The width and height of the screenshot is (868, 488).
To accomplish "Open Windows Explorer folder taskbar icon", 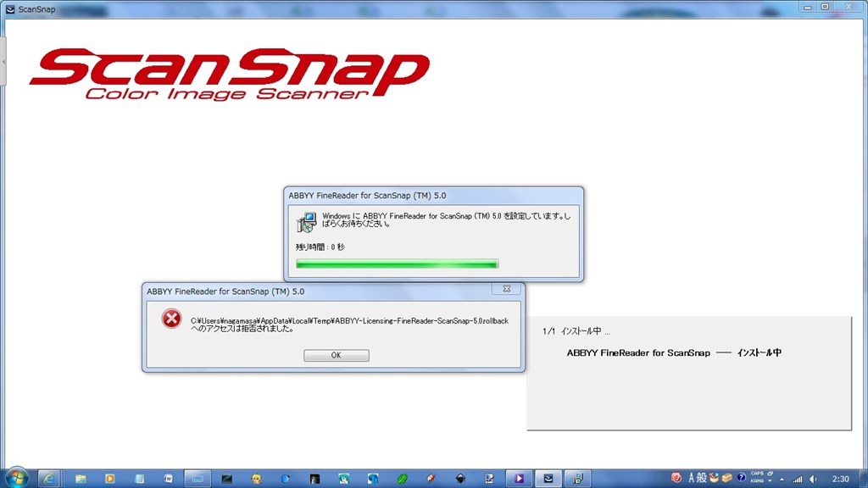I will tap(81, 479).
